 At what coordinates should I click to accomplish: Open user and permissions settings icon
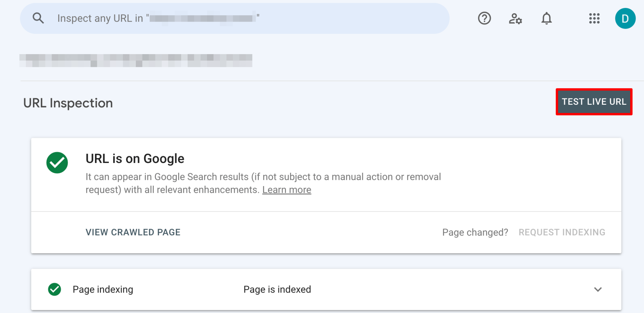tap(515, 19)
